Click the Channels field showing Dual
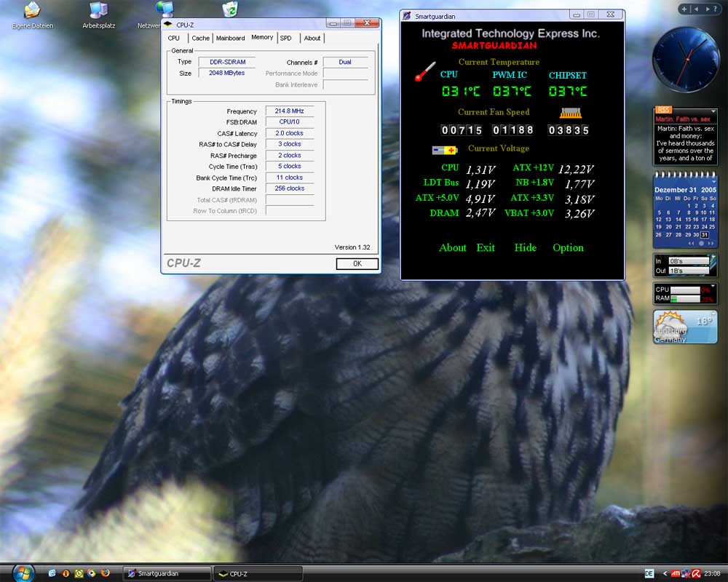728x582 pixels. 345,62
